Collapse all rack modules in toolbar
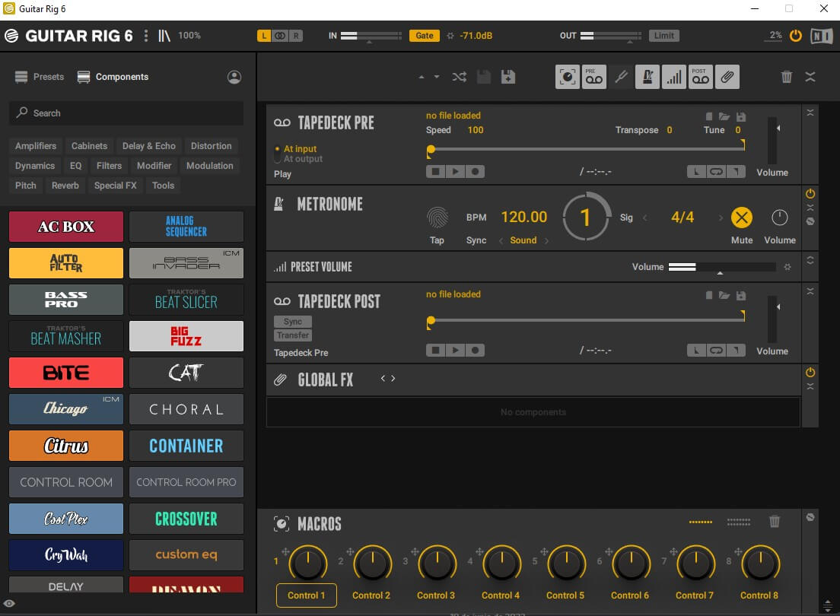The image size is (840, 616). (810, 77)
